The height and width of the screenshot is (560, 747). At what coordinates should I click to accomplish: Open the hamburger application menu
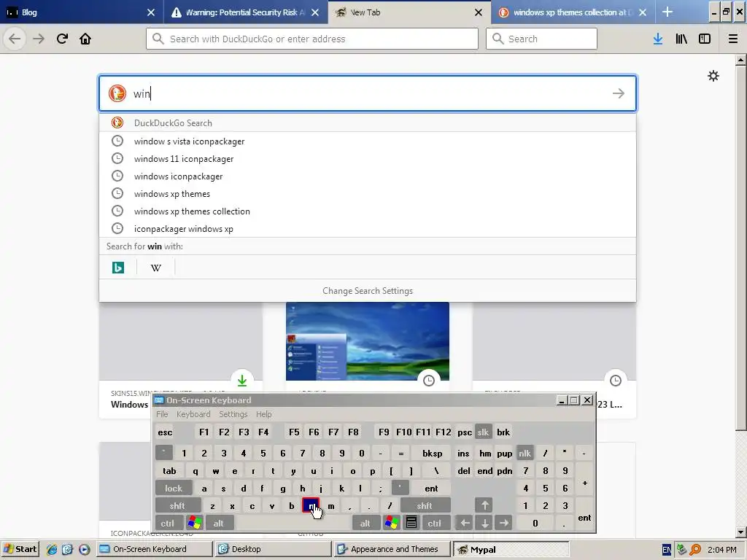[x=733, y=39]
